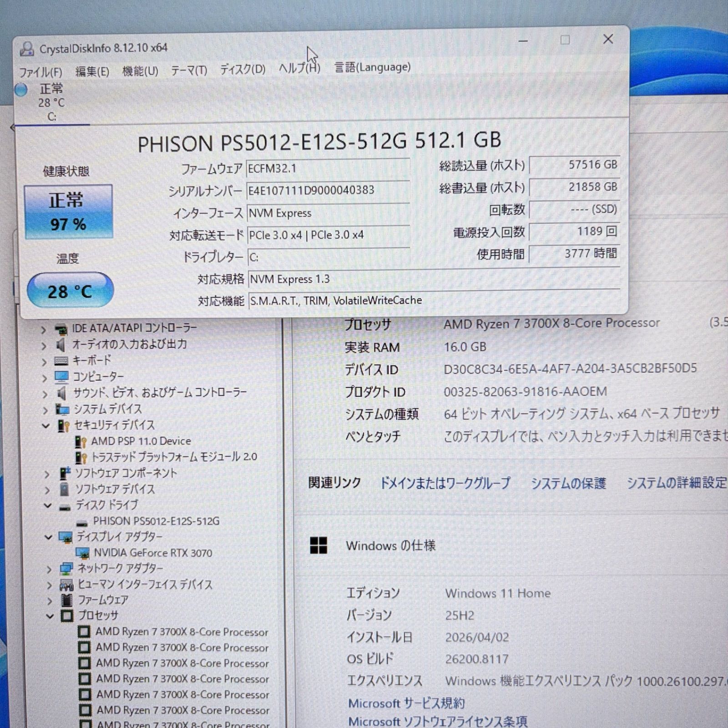Click the ファームウェア chip icon
The width and height of the screenshot is (728, 728).
67,601
